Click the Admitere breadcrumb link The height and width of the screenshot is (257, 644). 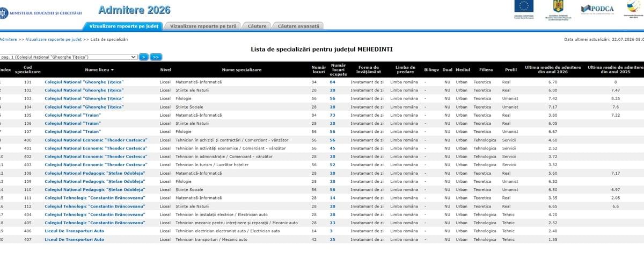[x=8, y=39]
